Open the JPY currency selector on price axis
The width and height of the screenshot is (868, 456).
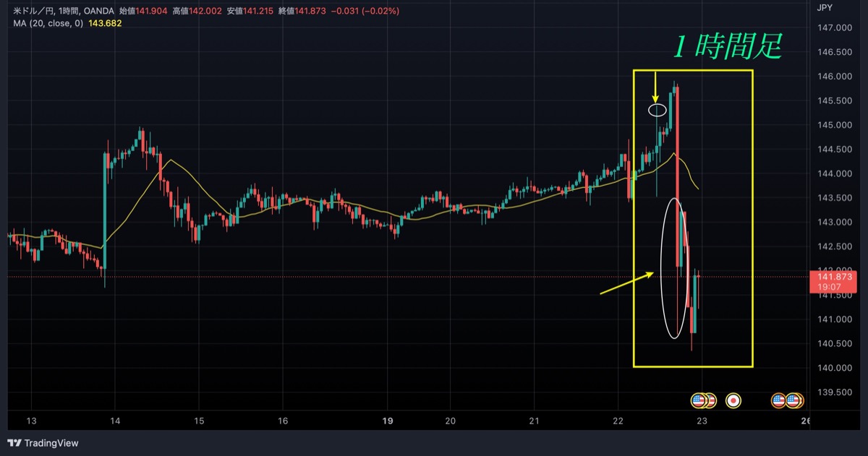824,8
